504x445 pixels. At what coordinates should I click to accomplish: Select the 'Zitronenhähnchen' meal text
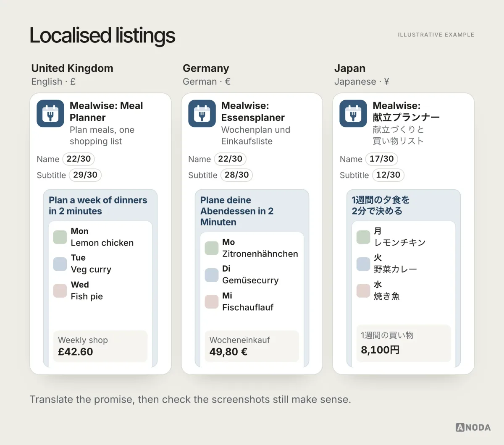260,254
